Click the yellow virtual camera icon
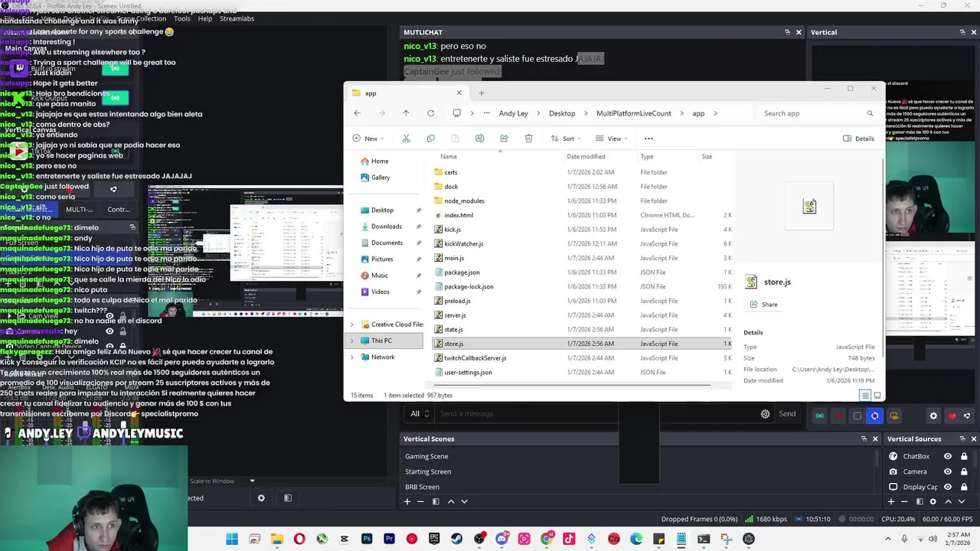The width and height of the screenshot is (980, 551). [893, 416]
